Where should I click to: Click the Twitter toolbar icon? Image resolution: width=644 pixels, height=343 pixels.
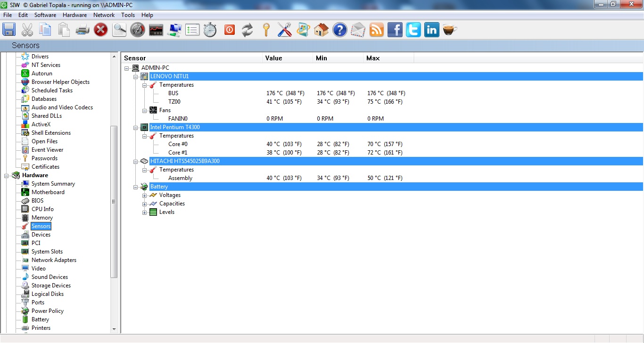[x=413, y=30]
